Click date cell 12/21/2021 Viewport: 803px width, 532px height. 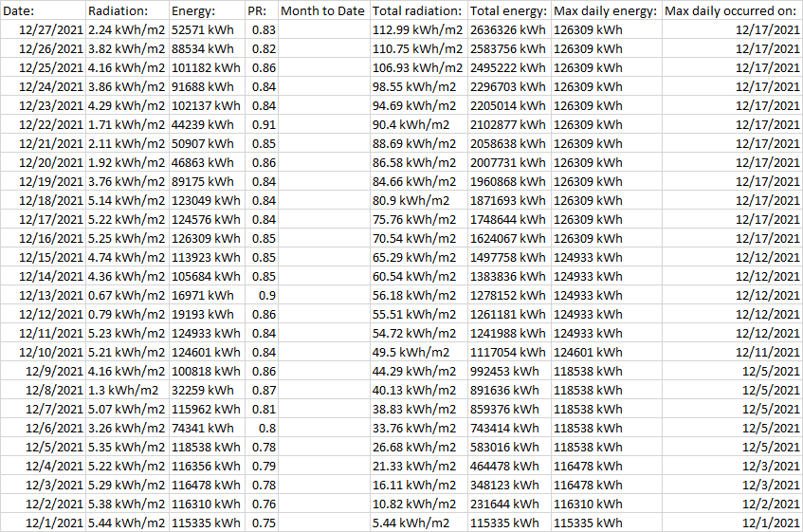(x=43, y=143)
